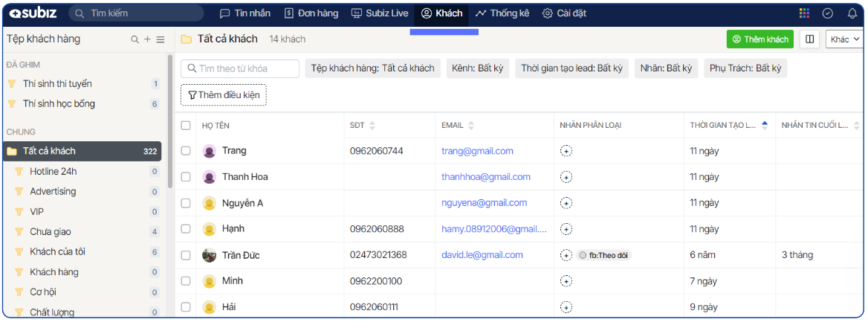Viewport: 868px width, 322px height.
Task: Open the Kênh: Bất kỳ filter
Action: (x=477, y=68)
